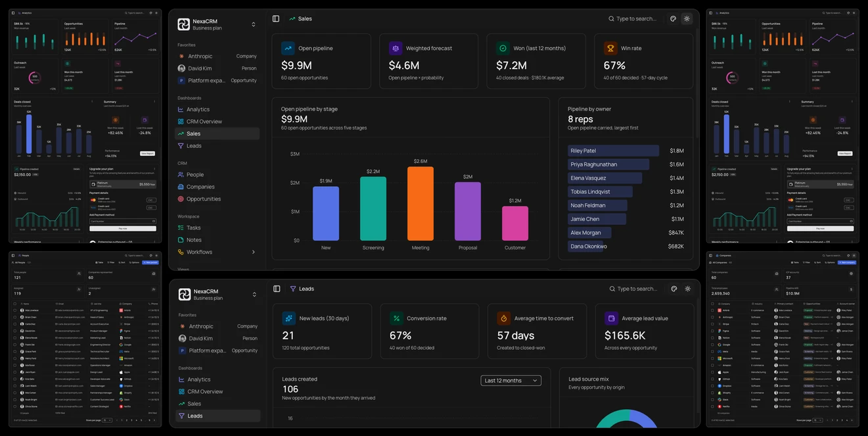868x436 pixels.
Task: Open the Last 12 months dropdown
Action: coord(511,380)
